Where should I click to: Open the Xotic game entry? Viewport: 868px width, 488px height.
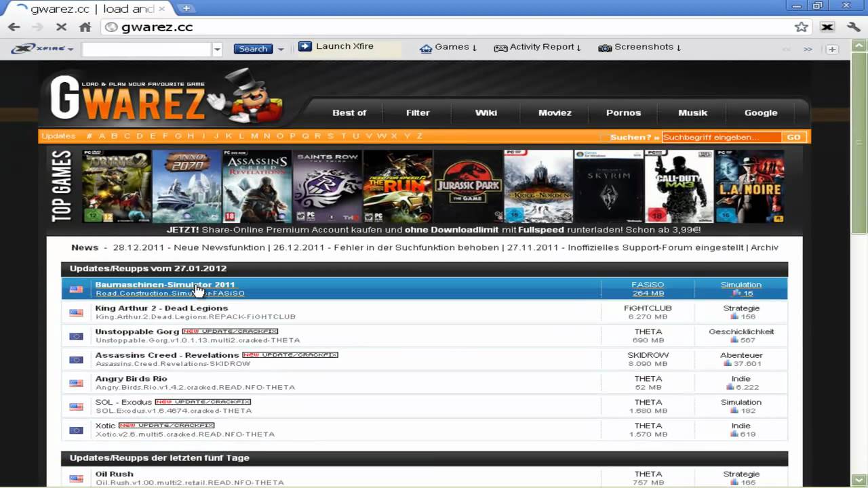(x=105, y=426)
